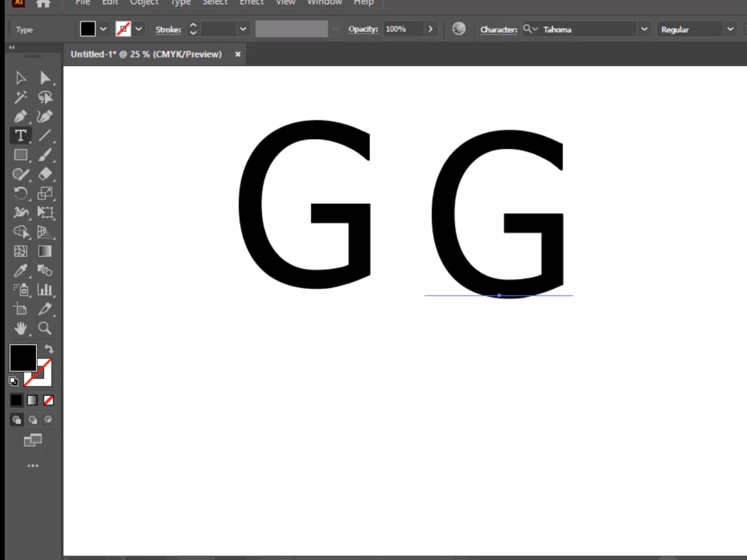
Task: Select the Selection tool arrow
Action: click(21, 78)
